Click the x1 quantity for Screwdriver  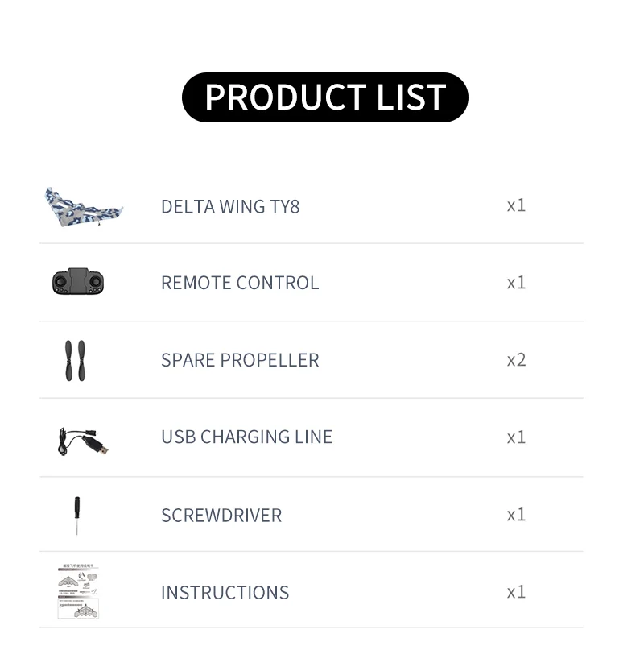(x=516, y=515)
